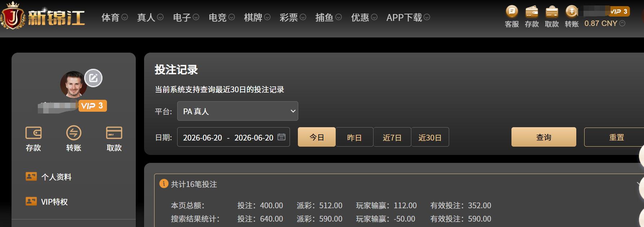The width and height of the screenshot is (644, 227).
Task: Click the VIP特权 card icon
Action: pyautogui.click(x=31, y=201)
